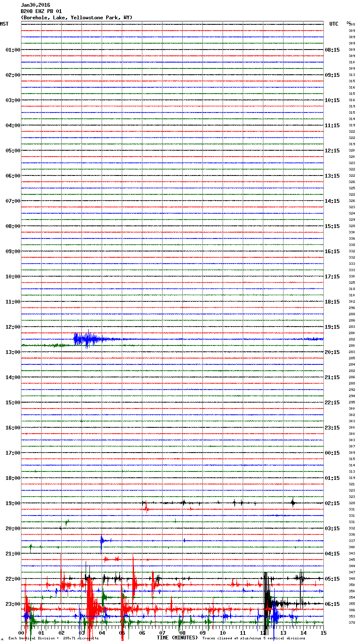Click the 15:15 UTC time label
Screen dimensions: 357x644
(x=332, y=226)
